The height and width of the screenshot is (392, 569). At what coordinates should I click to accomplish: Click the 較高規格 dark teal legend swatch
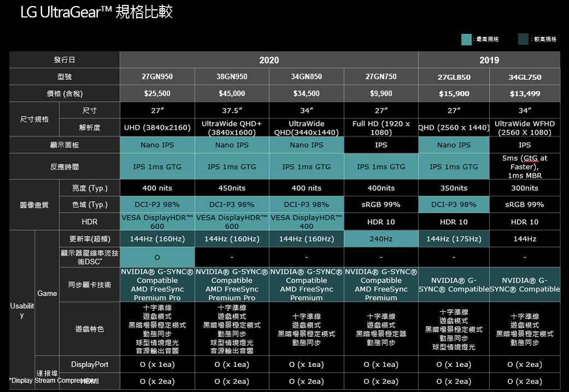[x=523, y=39]
